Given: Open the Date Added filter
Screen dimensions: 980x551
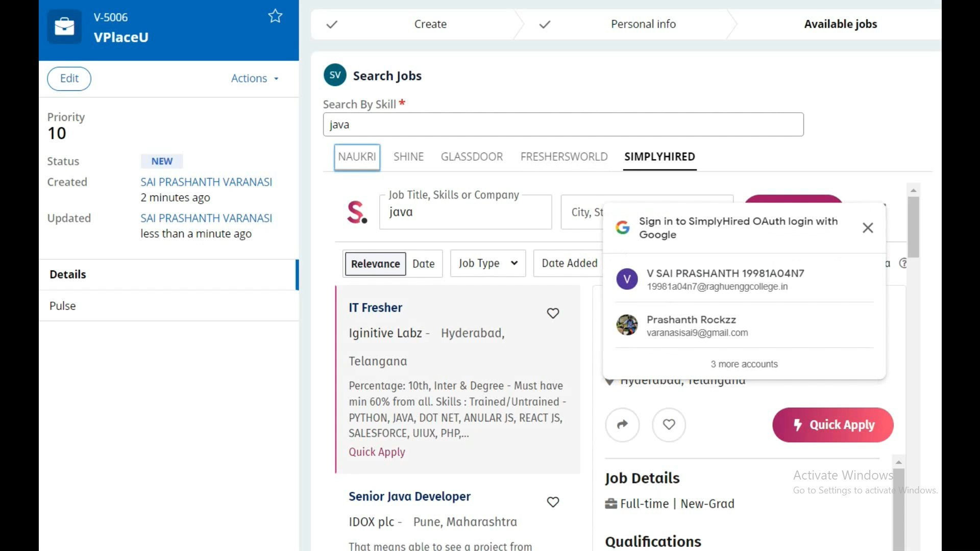Looking at the screenshot, I should 569,263.
